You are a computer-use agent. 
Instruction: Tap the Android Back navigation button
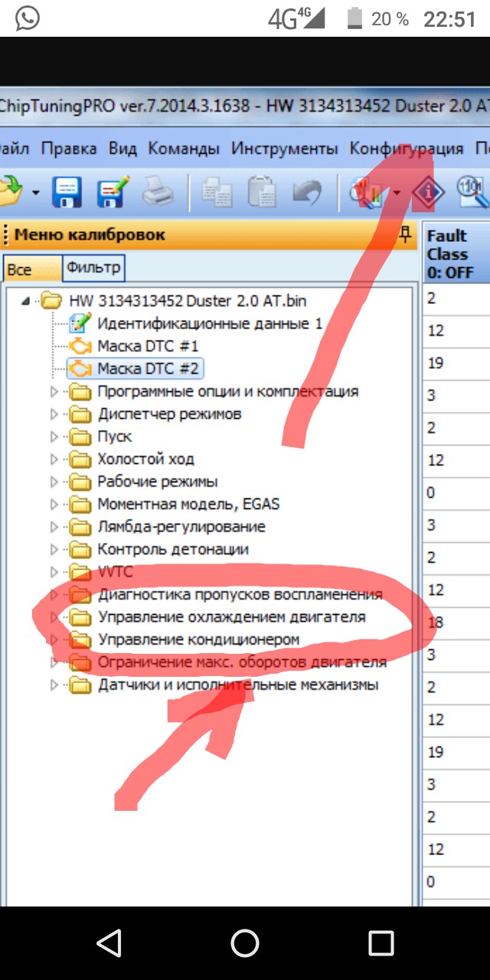pos(109,943)
